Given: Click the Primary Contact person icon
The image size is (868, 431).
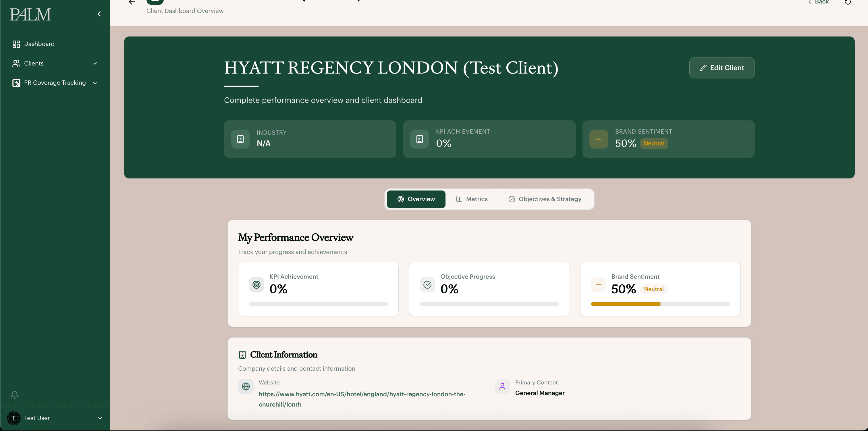Looking at the screenshot, I should pos(502,386).
